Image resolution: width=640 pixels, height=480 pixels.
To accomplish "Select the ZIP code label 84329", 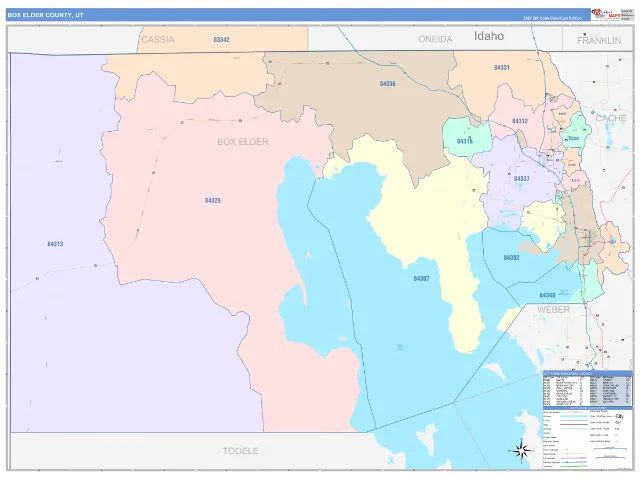I will click(x=212, y=200).
